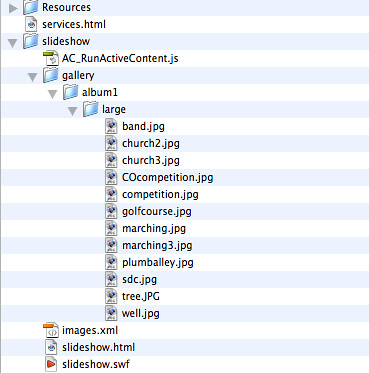Select the marching3.jpg file
The height and width of the screenshot is (373, 369).
(x=157, y=246)
